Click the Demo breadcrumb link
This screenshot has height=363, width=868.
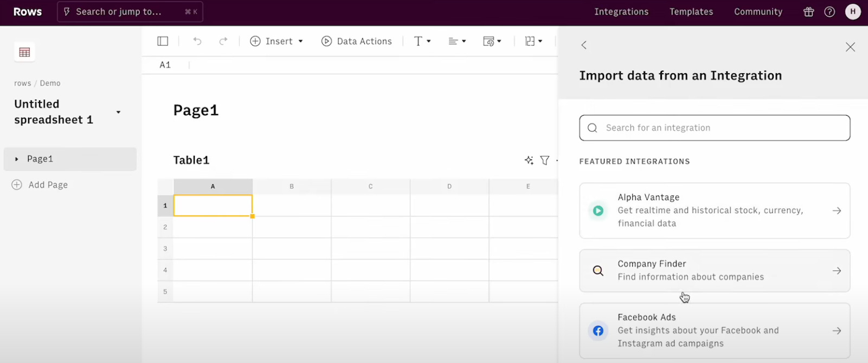coord(50,83)
